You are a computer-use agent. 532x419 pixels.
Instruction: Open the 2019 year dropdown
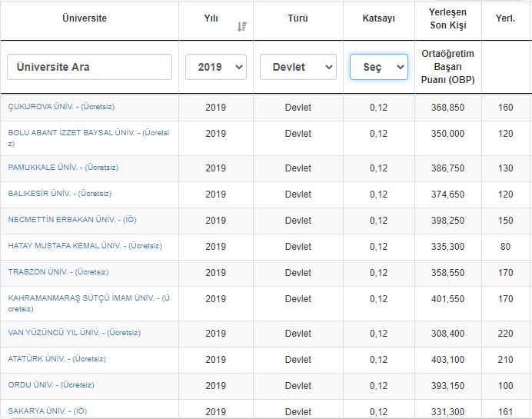216,67
